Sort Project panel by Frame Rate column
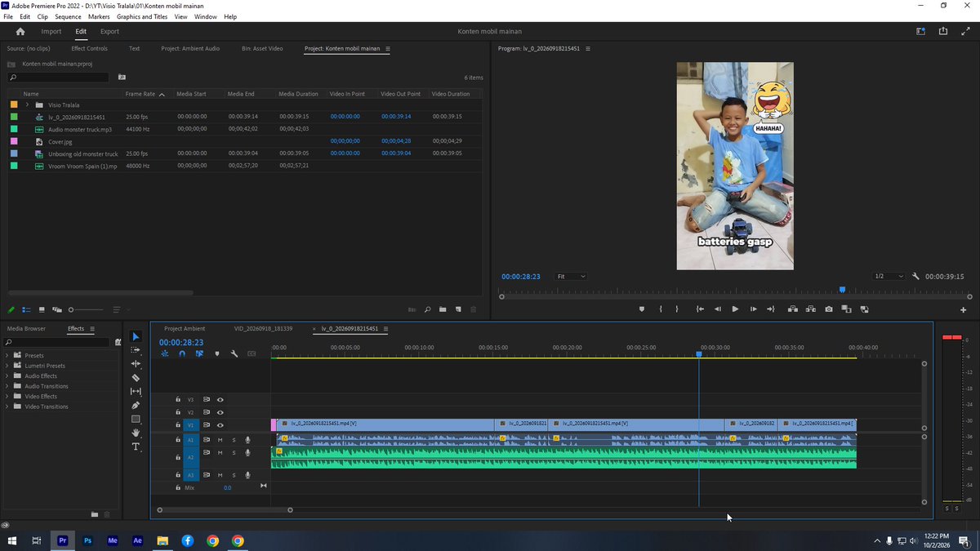980x551 pixels. click(140, 94)
